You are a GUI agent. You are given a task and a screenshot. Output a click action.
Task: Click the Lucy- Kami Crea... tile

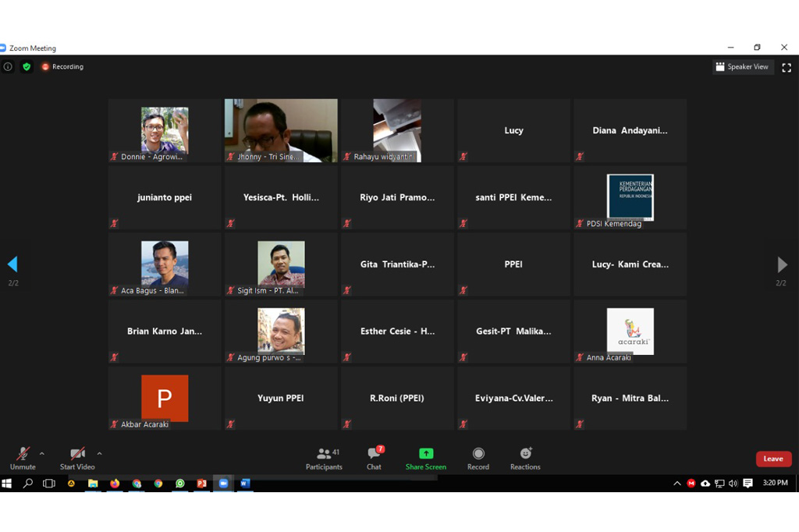tap(630, 264)
